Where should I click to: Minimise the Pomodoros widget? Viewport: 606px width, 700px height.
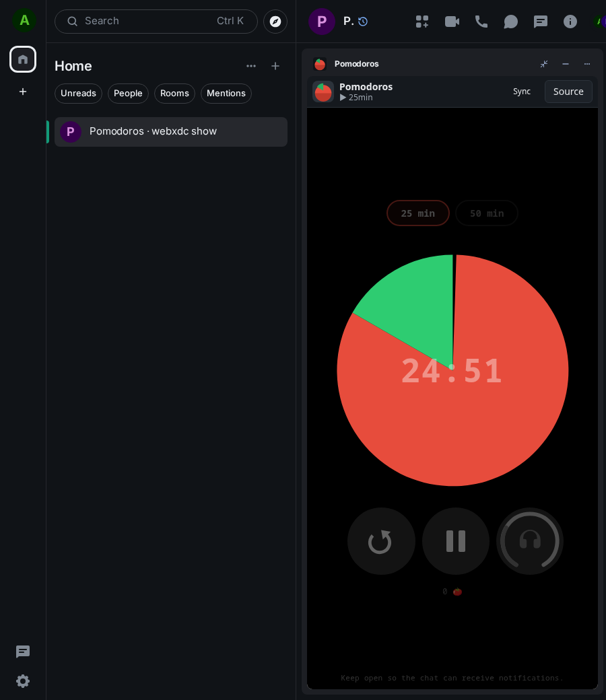(x=566, y=64)
